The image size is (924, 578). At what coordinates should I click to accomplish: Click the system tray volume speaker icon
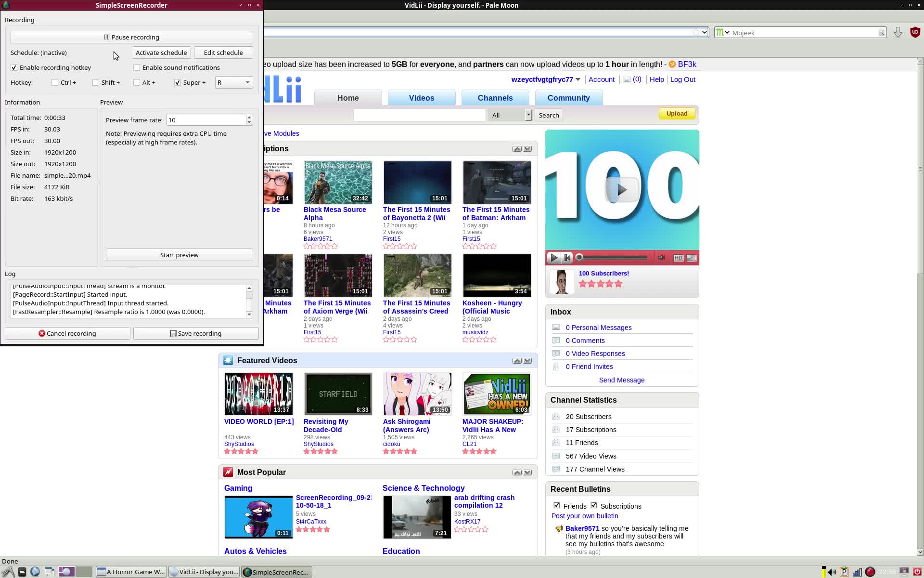[x=832, y=572]
